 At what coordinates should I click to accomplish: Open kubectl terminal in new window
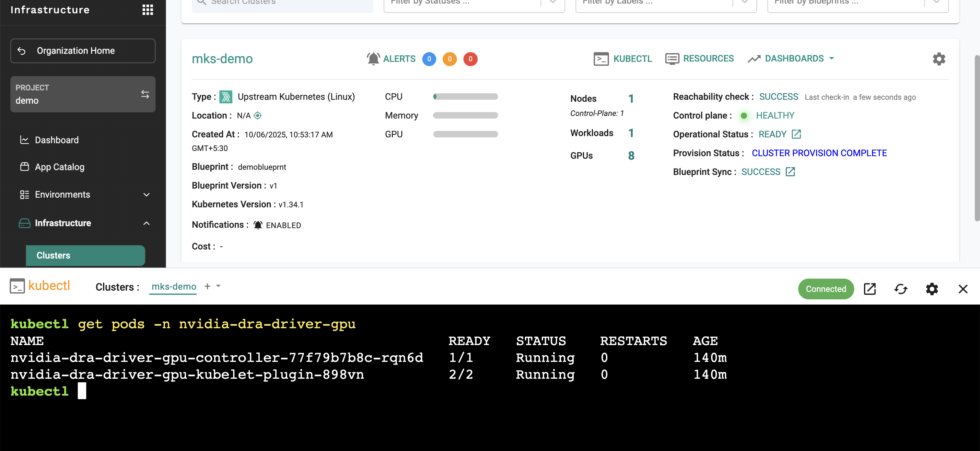[x=870, y=289]
